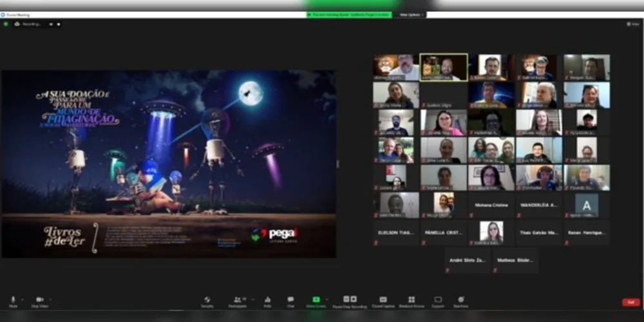Select the tile with letter A avatar
The image size is (644, 322).
coord(587,205)
